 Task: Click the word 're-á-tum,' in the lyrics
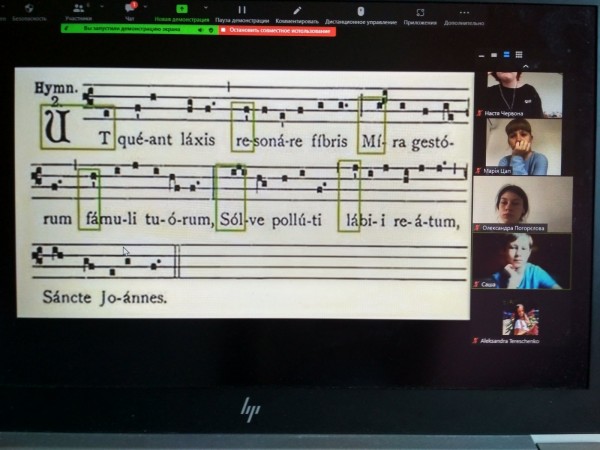click(426, 222)
